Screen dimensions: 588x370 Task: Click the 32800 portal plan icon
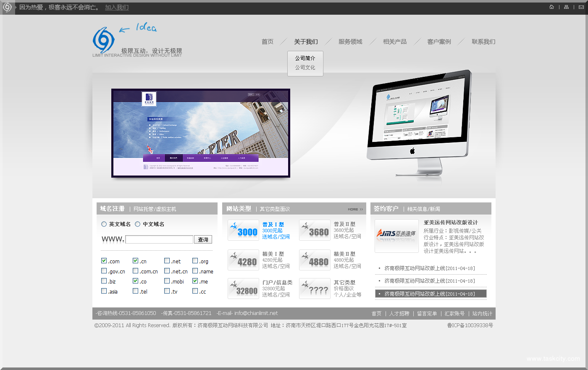coord(244,289)
